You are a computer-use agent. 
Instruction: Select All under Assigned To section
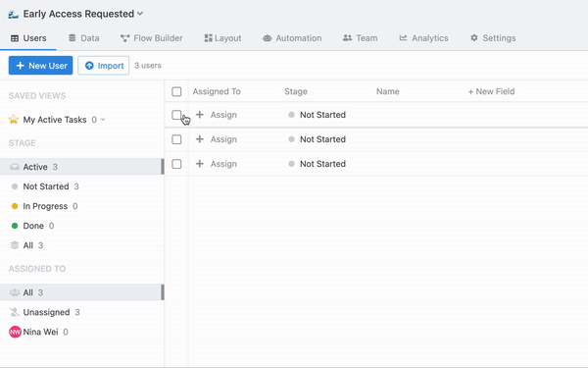[81, 292]
